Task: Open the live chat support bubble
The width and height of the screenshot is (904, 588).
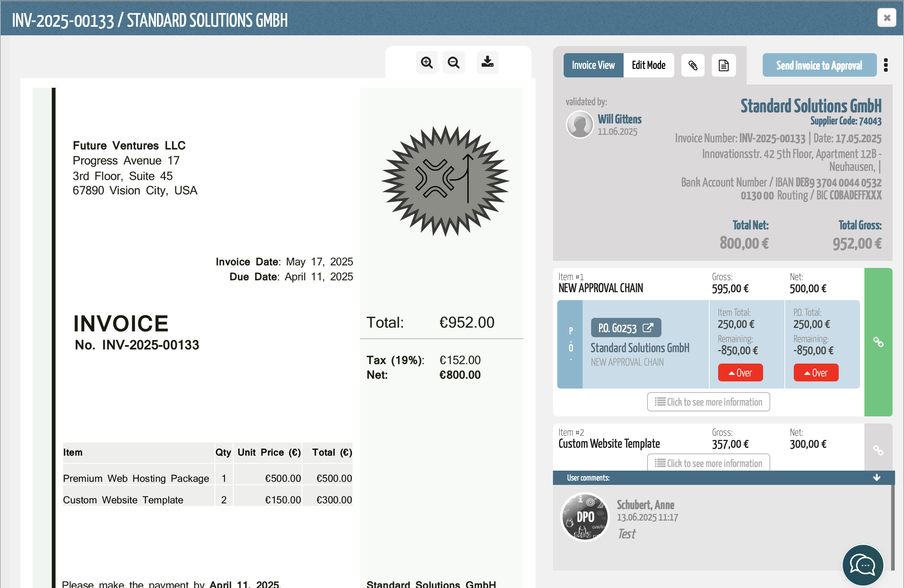Action: click(863, 565)
